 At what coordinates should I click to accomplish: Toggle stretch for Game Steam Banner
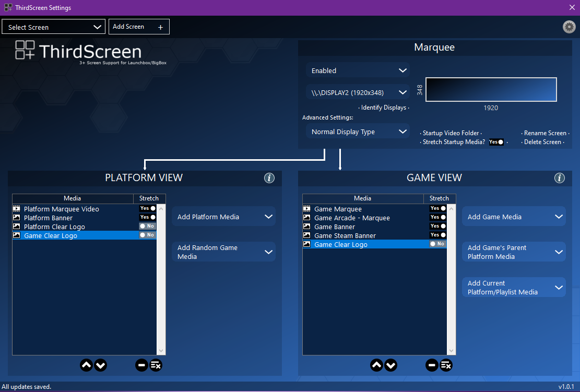438,235
